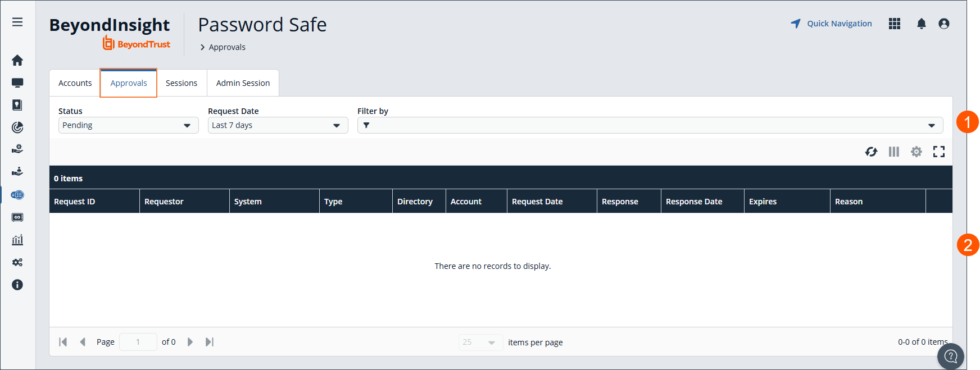Open the Filter by dropdown
The image size is (980, 370).
pyautogui.click(x=650, y=125)
